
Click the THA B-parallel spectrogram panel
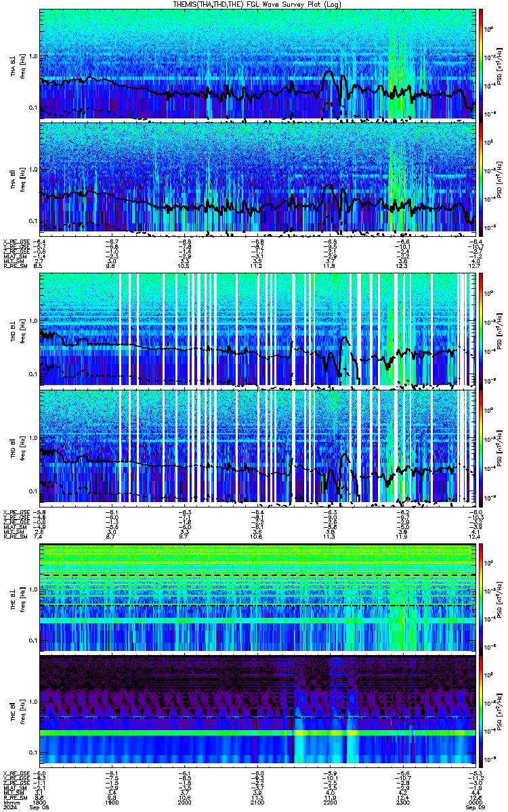point(257,178)
